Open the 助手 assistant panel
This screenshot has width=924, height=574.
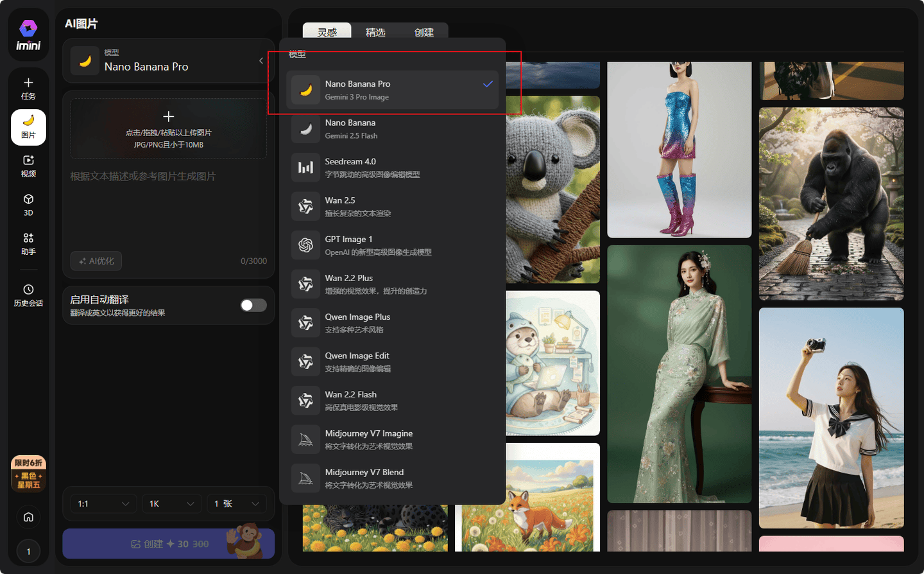tap(28, 244)
